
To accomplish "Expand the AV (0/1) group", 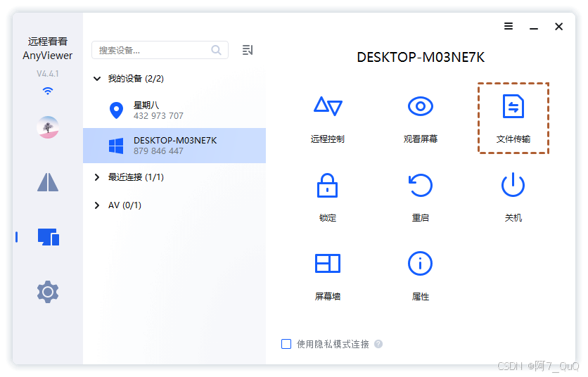I will (97, 205).
